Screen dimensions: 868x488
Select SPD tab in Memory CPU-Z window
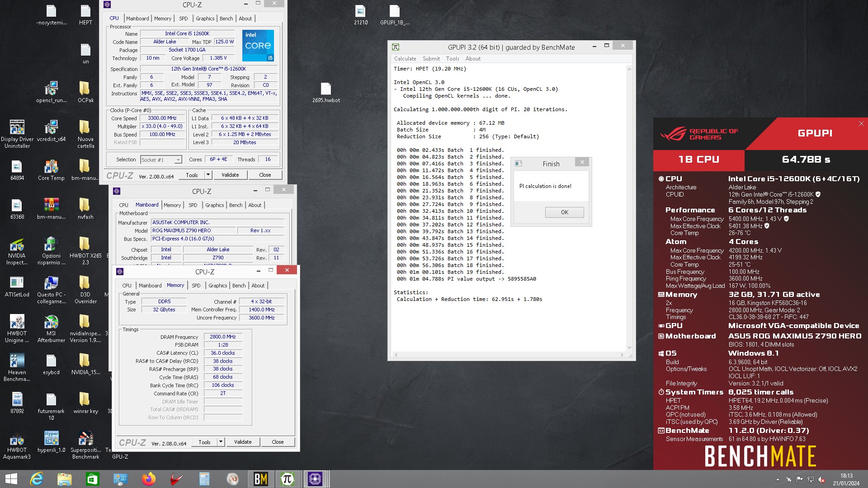196,286
